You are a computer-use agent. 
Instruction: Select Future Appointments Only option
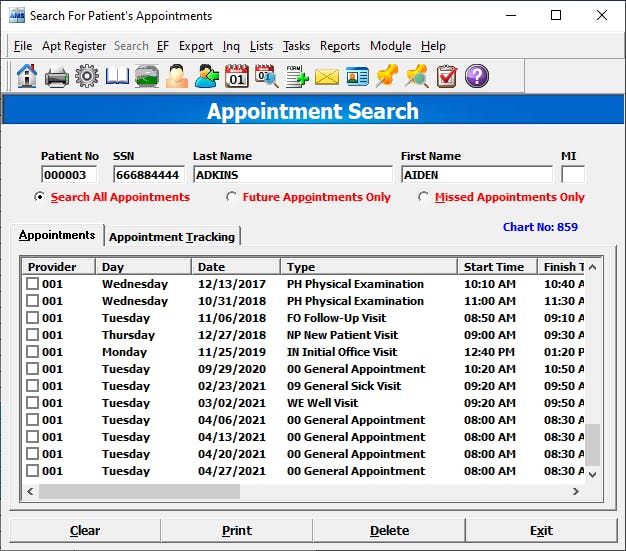(x=231, y=197)
